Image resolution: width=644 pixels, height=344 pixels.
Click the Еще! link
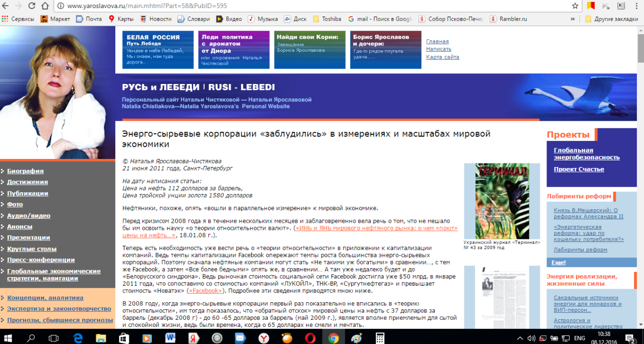point(558,263)
